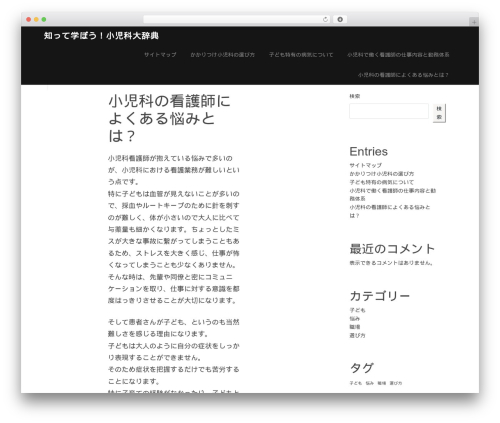Click the browser address bar
The width and height of the screenshot is (500, 423).
(x=236, y=19)
